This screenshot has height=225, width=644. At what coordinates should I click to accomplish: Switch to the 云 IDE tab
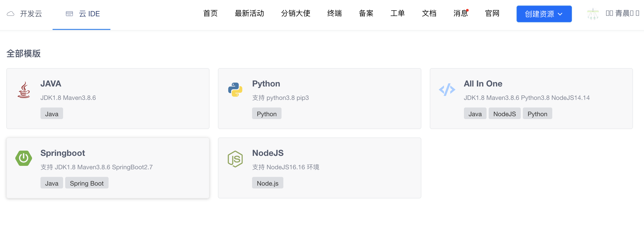coord(81,14)
